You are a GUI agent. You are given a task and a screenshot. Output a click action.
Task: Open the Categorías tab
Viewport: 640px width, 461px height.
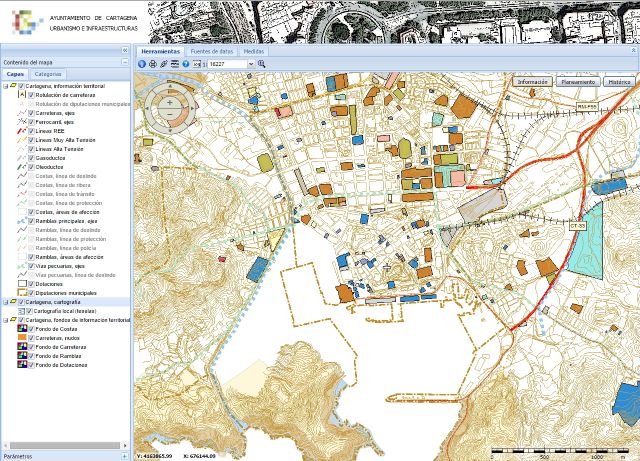pyautogui.click(x=48, y=74)
